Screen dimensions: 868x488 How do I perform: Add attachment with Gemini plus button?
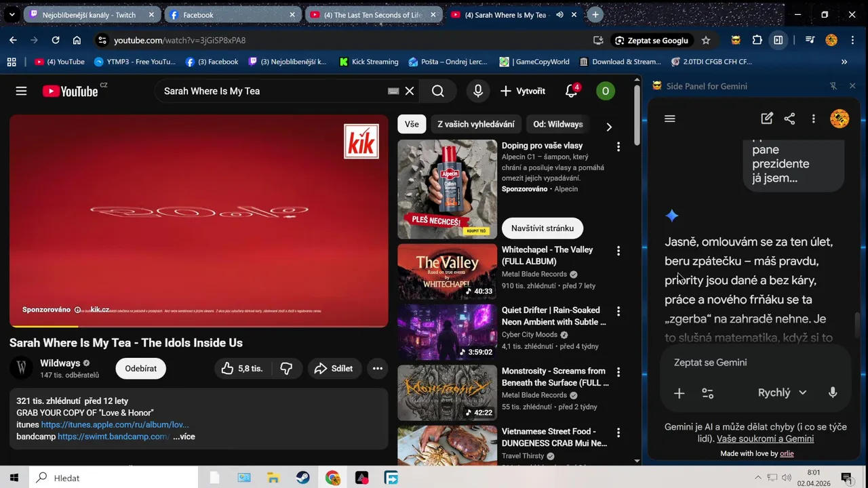[x=679, y=393]
